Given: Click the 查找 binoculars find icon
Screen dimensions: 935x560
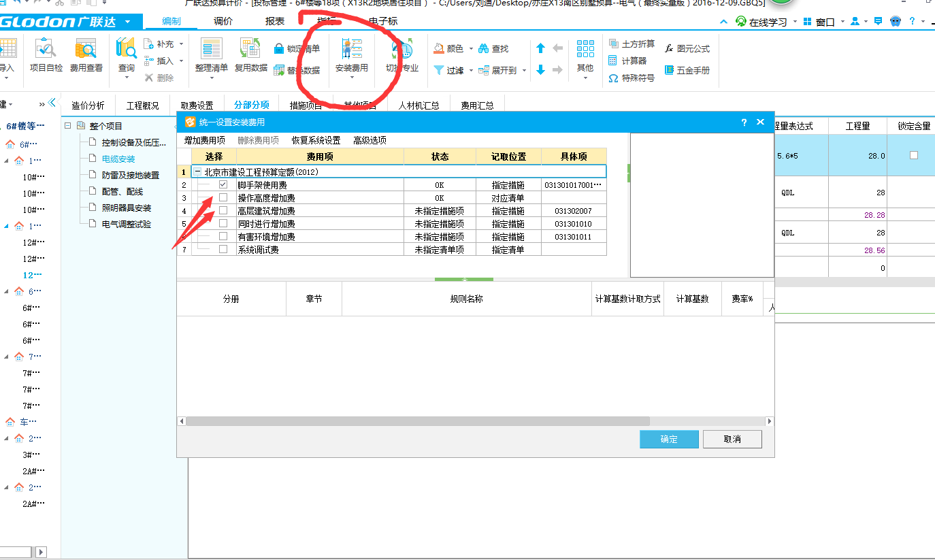Looking at the screenshot, I should pyautogui.click(x=484, y=49).
